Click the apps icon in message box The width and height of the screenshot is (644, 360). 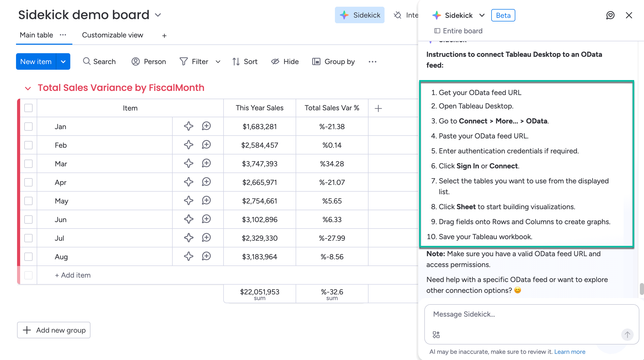[436, 335]
